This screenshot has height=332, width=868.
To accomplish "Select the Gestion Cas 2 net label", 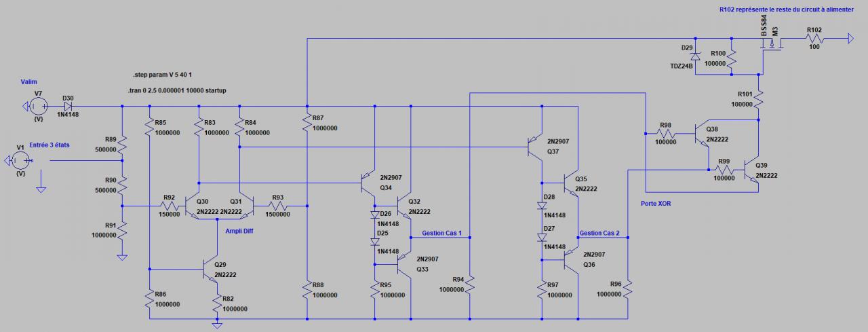I will click(599, 233).
